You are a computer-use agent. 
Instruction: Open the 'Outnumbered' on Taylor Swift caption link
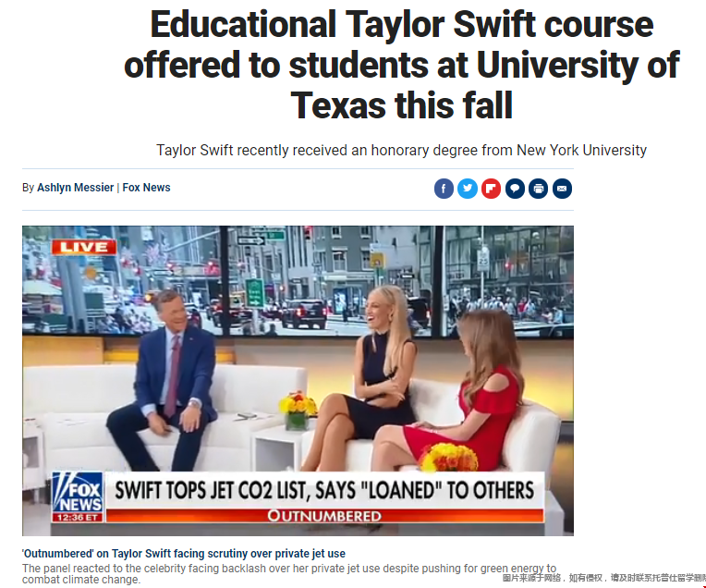coord(184,553)
